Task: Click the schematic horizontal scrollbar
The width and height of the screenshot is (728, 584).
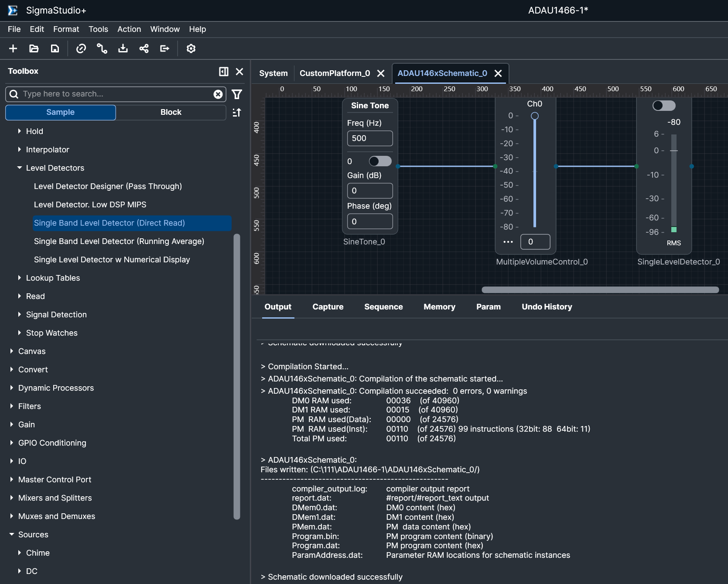Action: click(600, 290)
